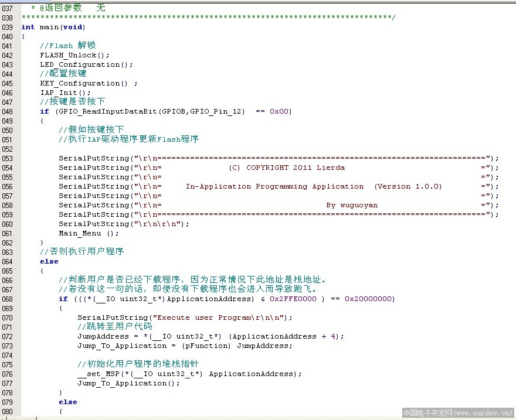Screen dimensions: 516x420
Task: Click the '//若没有这一句的话' comment line
Action: [x=188, y=289]
